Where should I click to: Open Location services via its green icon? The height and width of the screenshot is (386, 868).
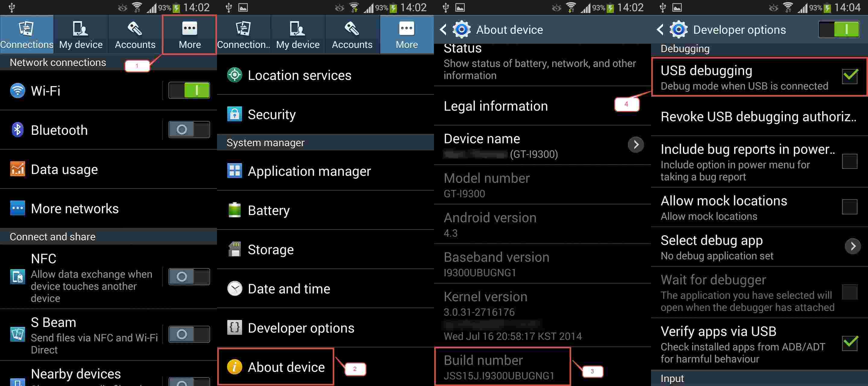[234, 75]
